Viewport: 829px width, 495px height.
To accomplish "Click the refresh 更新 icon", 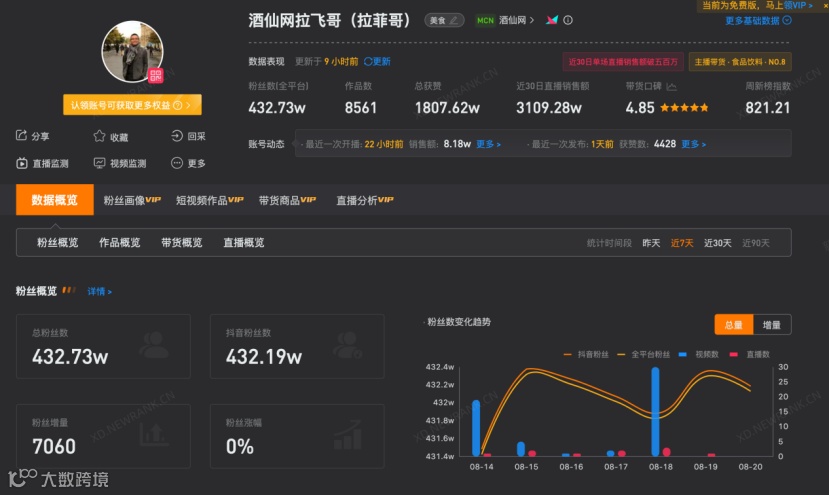I will [x=368, y=61].
